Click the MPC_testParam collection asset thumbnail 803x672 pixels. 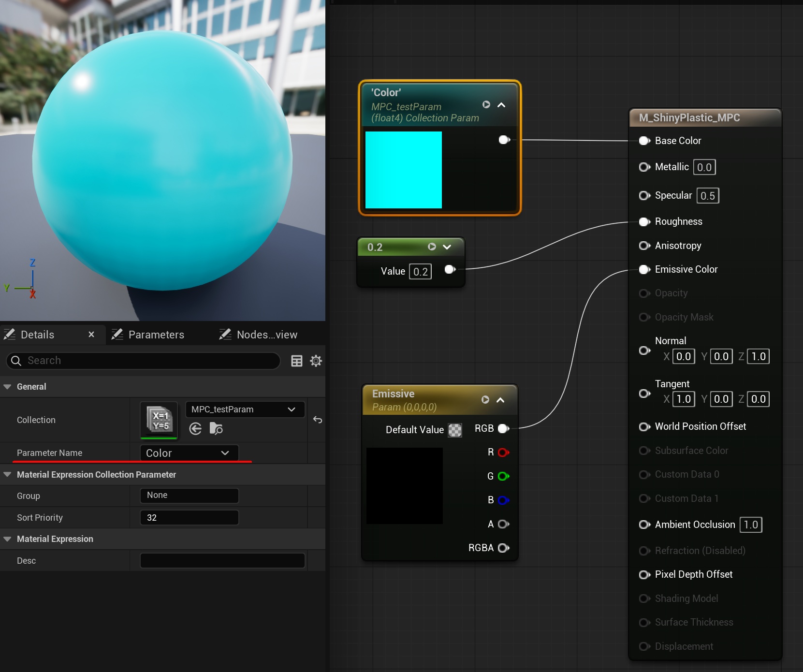(159, 420)
